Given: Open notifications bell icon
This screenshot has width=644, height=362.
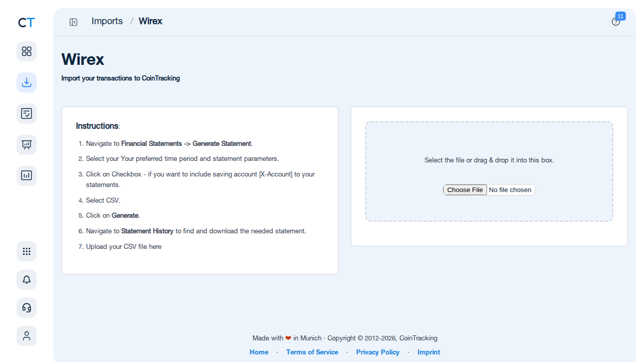Looking at the screenshot, I should click(x=27, y=280).
